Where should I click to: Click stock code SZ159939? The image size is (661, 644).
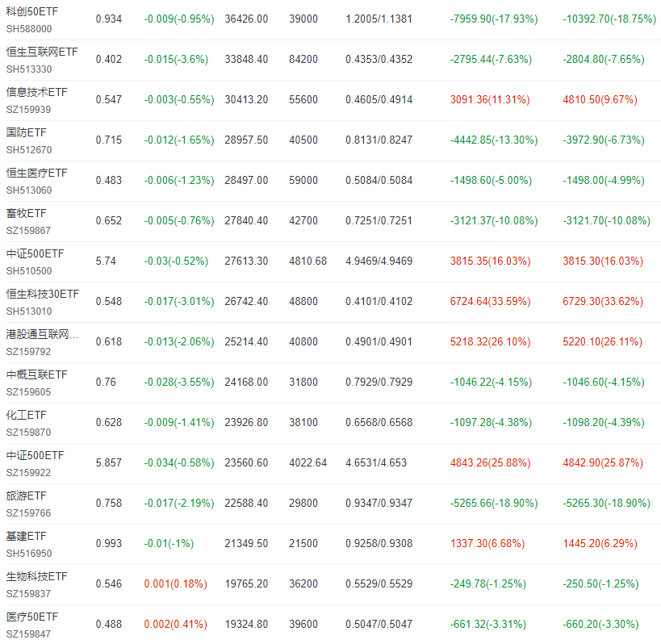(28, 110)
